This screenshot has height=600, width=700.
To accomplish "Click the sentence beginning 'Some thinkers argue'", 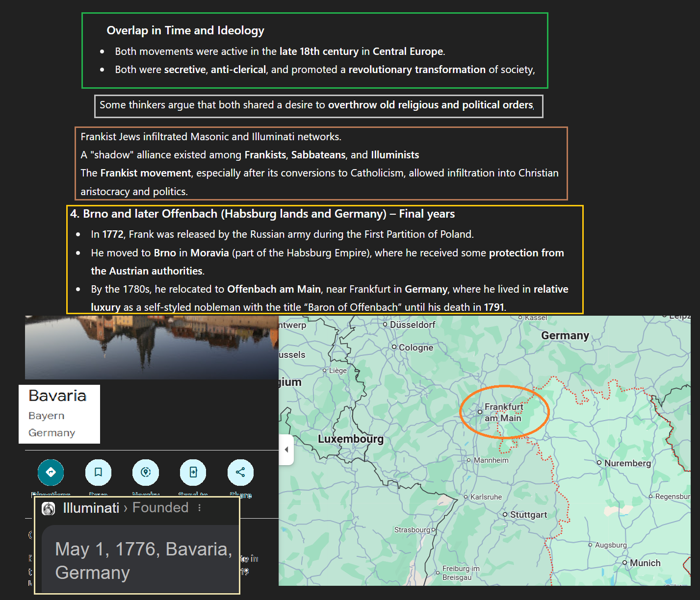I will [x=317, y=105].
